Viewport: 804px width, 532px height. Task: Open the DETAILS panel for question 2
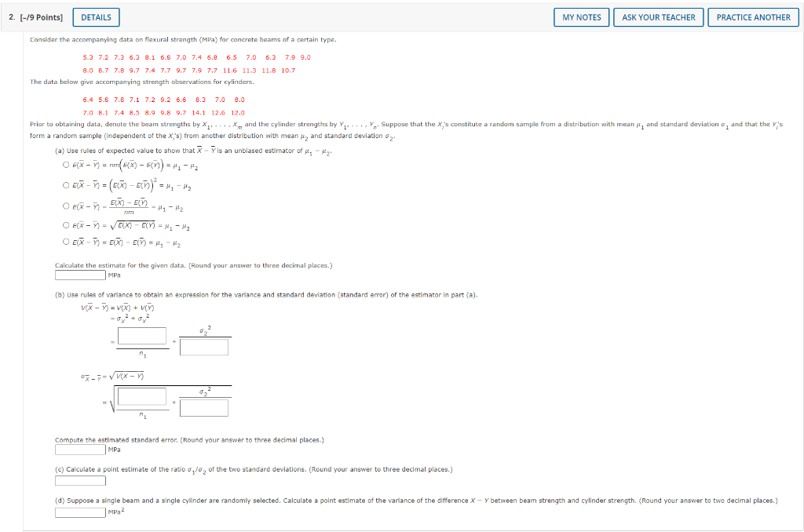tap(96, 16)
